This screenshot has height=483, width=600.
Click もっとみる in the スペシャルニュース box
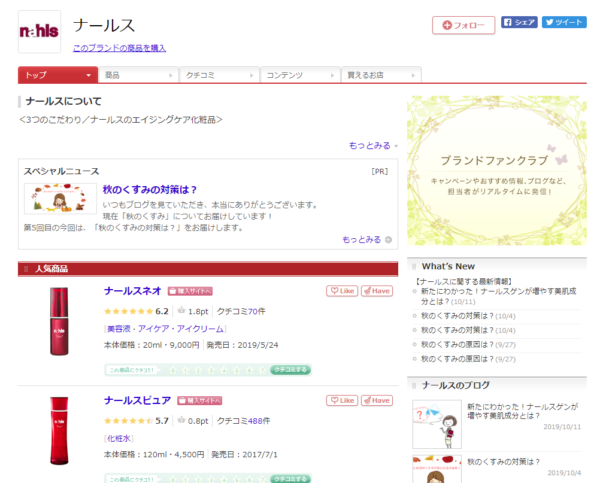pos(362,240)
